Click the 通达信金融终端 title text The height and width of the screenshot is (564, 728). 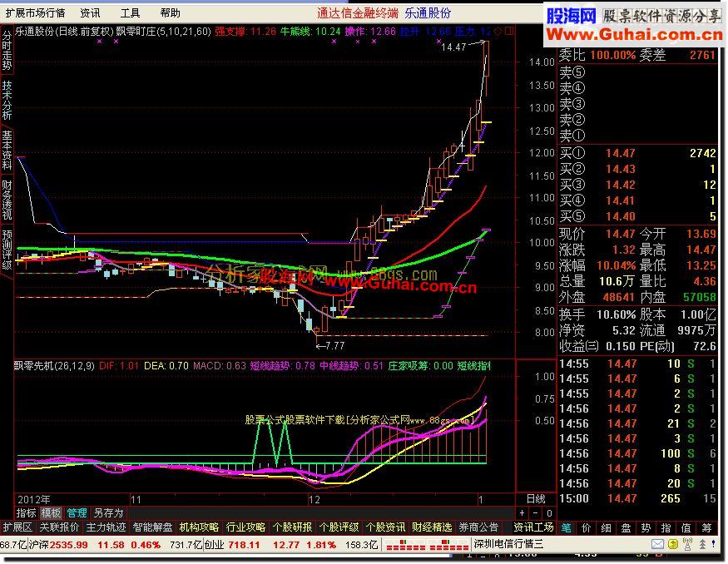tap(358, 13)
